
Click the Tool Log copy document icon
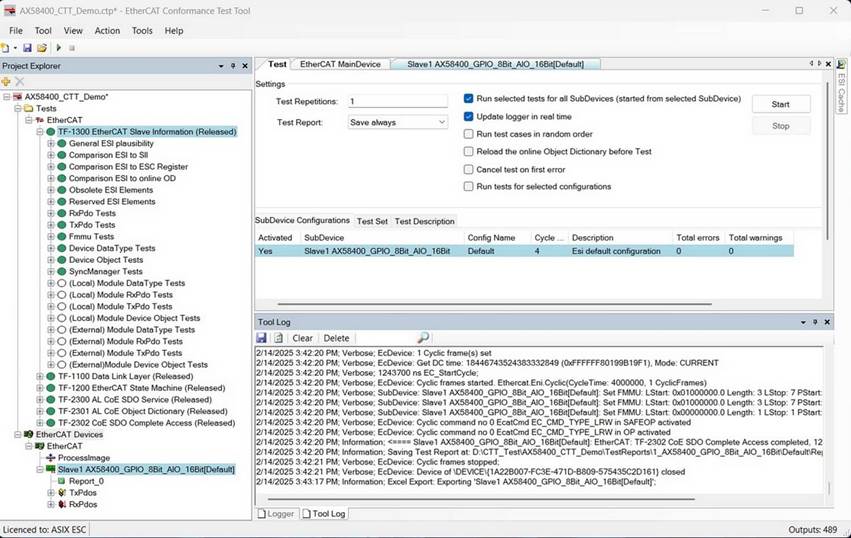(x=278, y=338)
